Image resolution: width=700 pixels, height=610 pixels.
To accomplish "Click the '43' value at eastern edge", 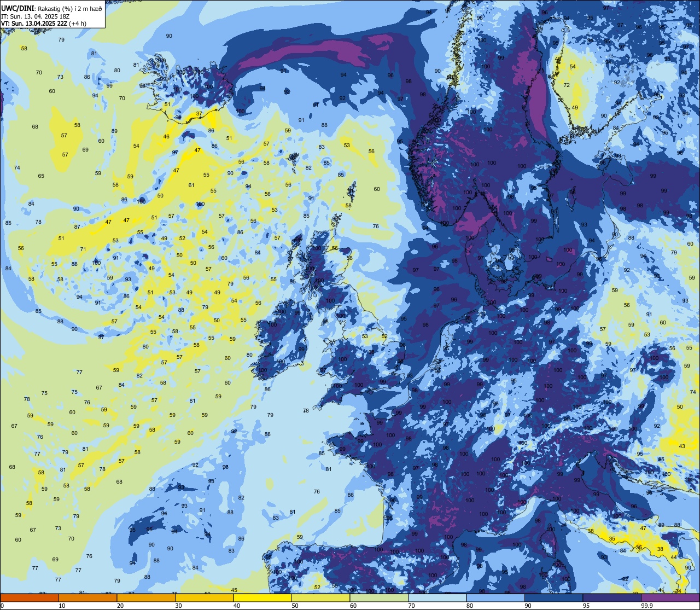I will pos(682,446).
